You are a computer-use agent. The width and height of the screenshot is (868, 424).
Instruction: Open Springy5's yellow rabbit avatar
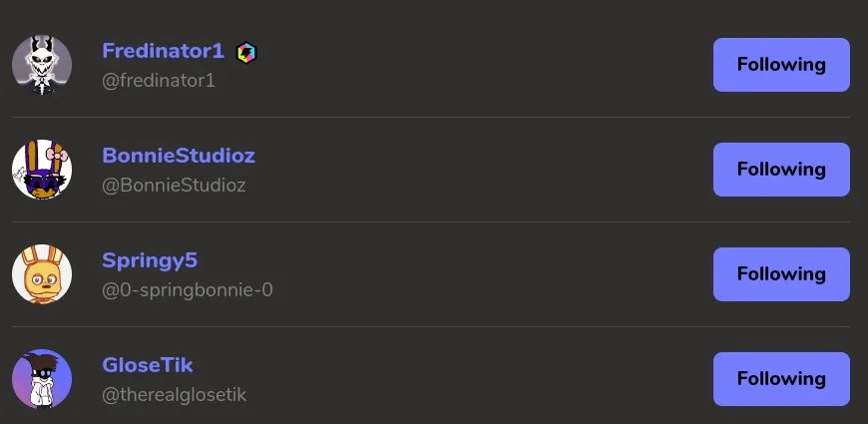(x=42, y=274)
